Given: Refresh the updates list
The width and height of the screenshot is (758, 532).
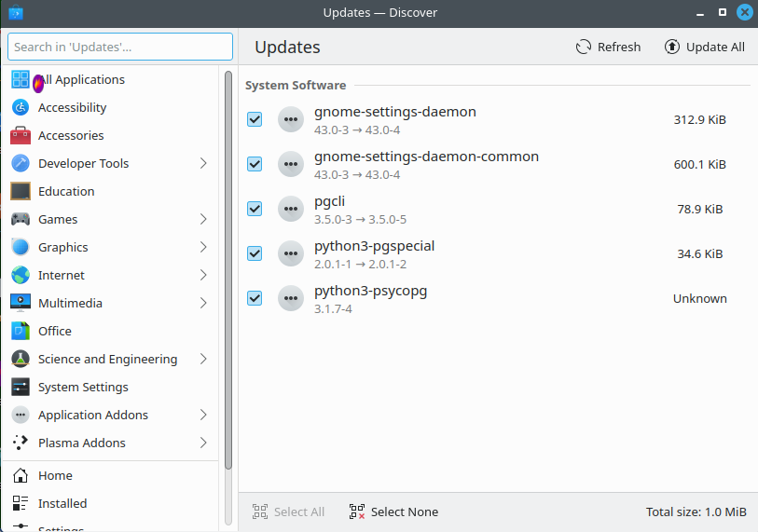Looking at the screenshot, I should 608,47.
